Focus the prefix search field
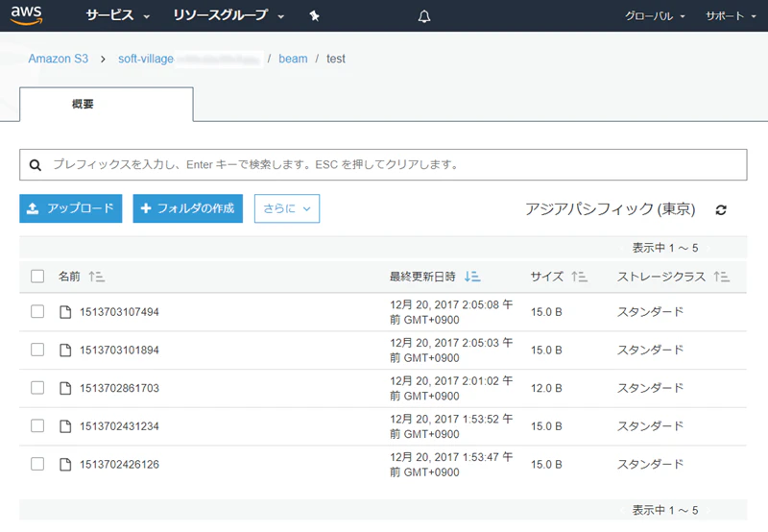Viewport: 768px width, 532px height. pos(383,164)
